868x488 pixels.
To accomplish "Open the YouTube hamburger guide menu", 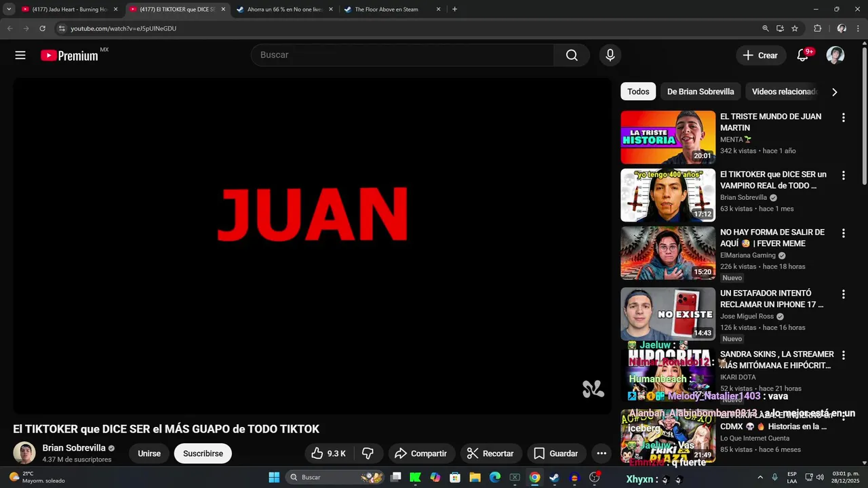I will (20, 56).
